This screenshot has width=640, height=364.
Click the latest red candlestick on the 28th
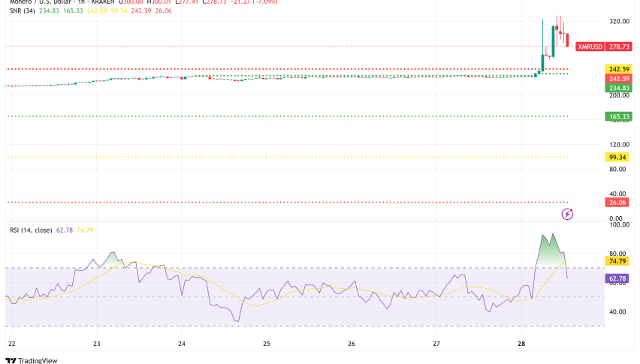point(567,40)
